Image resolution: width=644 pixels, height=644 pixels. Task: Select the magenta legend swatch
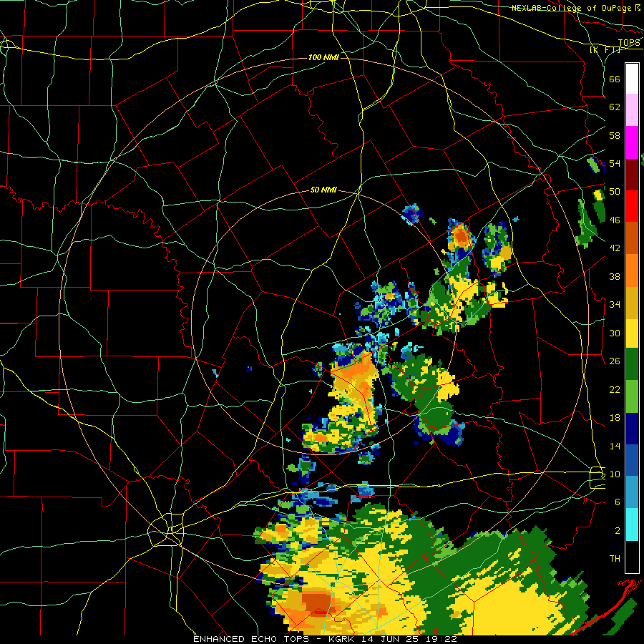632,142
